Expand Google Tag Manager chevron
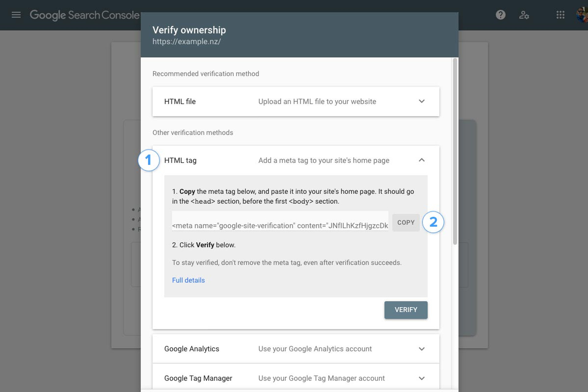The width and height of the screenshot is (588, 392). point(421,378)
